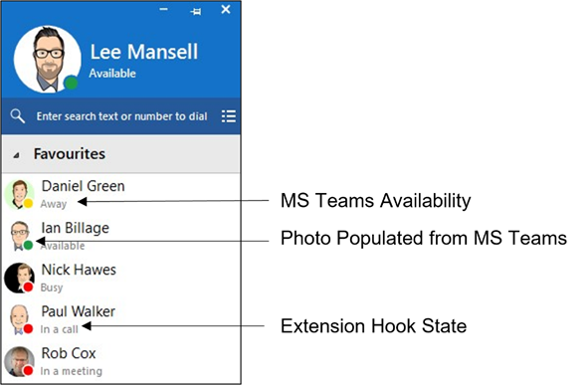The image size is (588, 385).
Task: Open the Available status under Lee Mansell
Action: [x=112, y=73]
